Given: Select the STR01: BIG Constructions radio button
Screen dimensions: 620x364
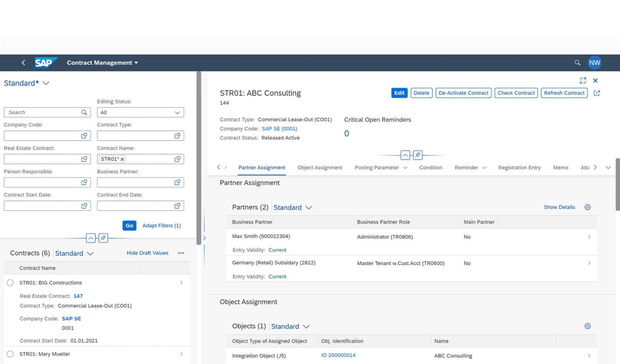Looking at the screenshot, I should coord(10,283).
